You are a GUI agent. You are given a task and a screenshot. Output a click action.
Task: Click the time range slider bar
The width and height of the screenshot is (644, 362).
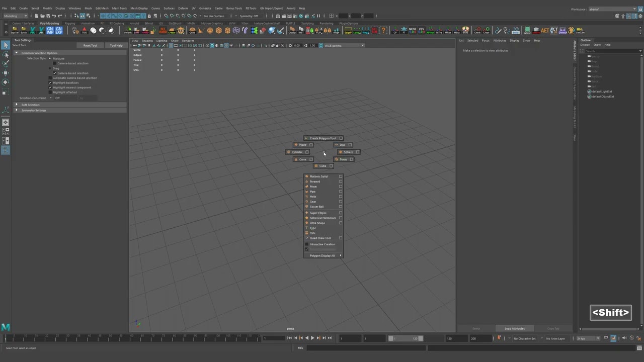pyautogui.click(x=406, y=338)
